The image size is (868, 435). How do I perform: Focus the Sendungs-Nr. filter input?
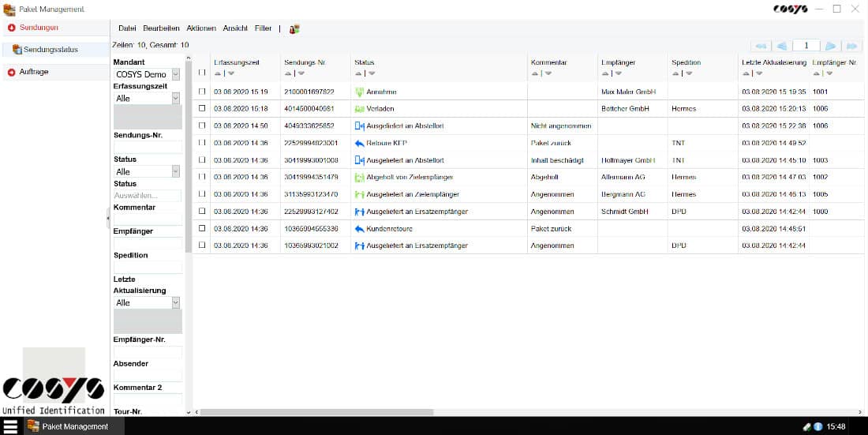tap(148, 147)
